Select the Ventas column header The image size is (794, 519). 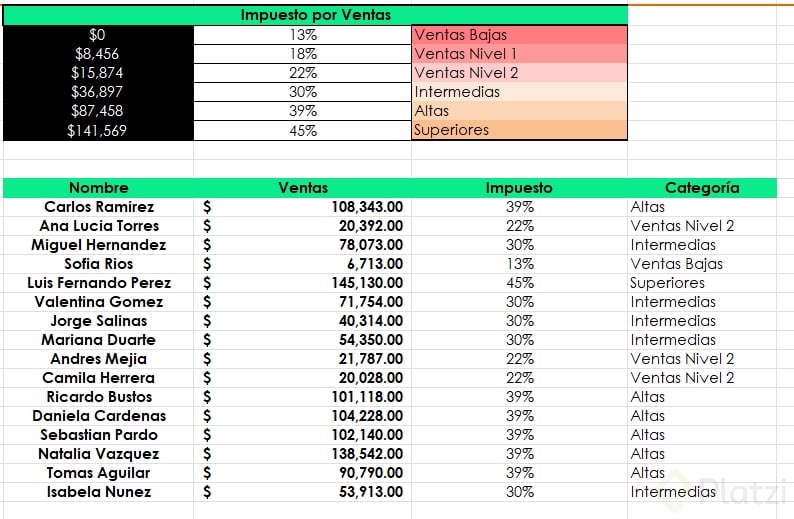[302, 188]
